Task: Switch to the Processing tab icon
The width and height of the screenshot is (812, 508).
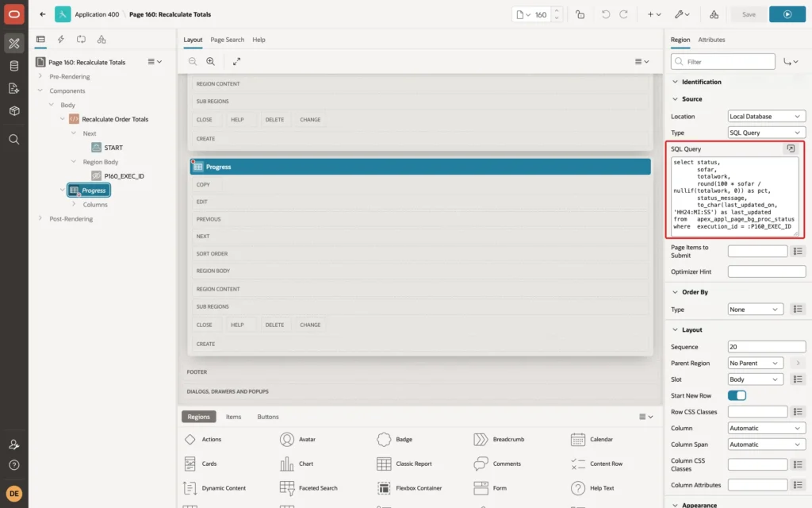Action: pos(82,40)
